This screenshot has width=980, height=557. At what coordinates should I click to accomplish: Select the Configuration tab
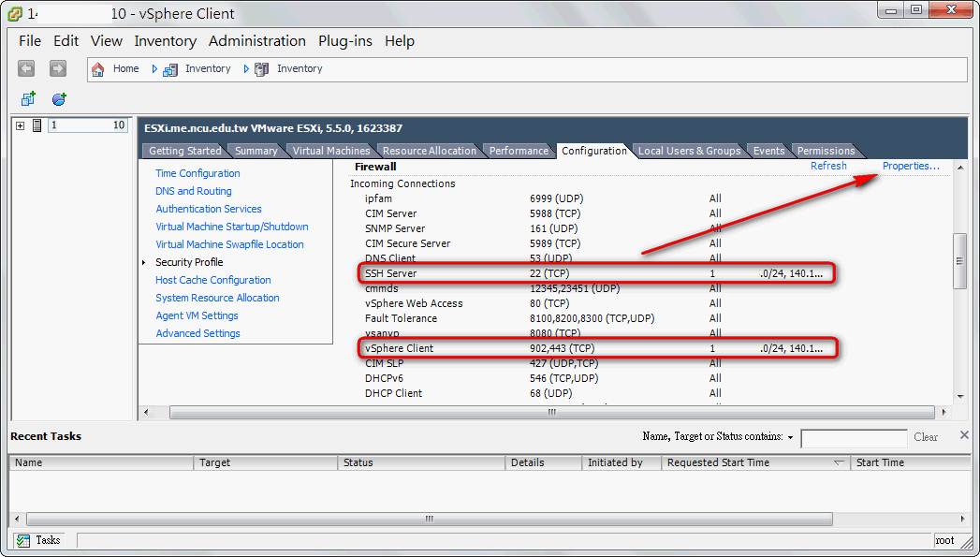coord(593,151)
